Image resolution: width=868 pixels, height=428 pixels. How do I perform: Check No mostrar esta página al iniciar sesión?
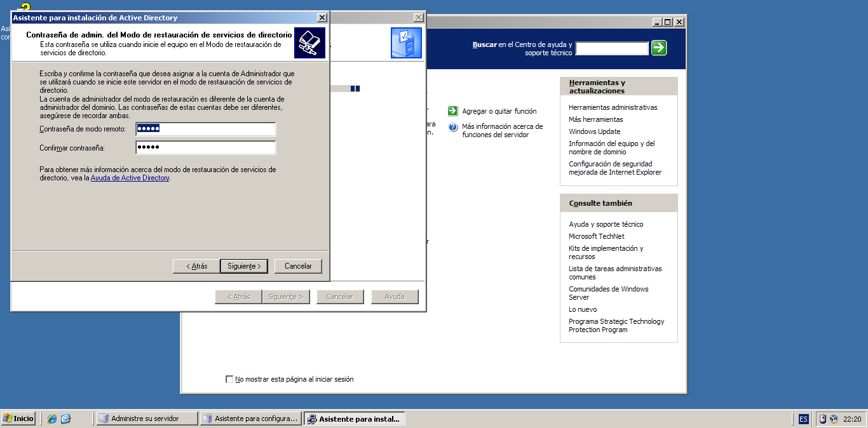click(x=229, y=379)
